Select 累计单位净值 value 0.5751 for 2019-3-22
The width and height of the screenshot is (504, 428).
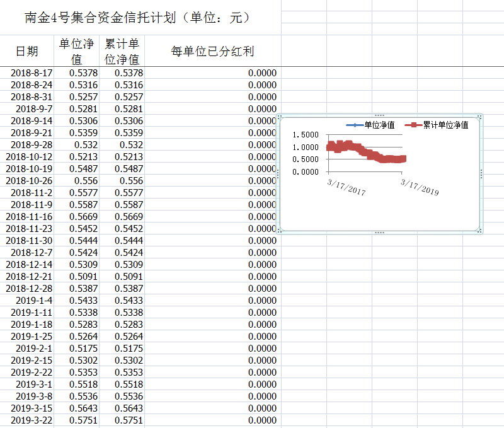[x=122, y=420]
